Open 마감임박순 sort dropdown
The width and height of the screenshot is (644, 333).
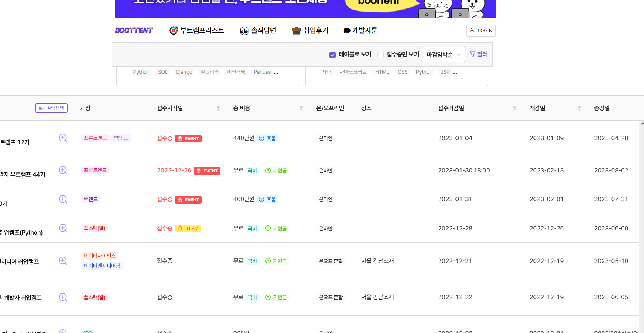(x=444, y=55)
